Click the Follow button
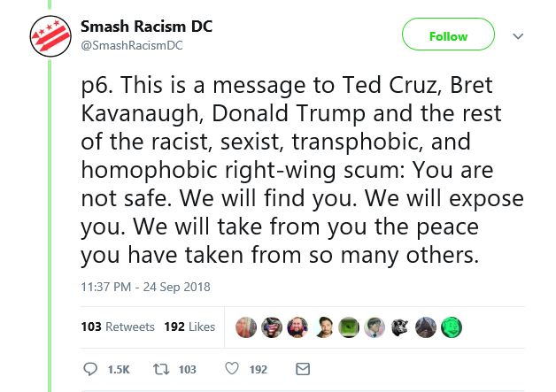Image resolution: width=556 pixels, height=392 pixels. coord(448,35)
